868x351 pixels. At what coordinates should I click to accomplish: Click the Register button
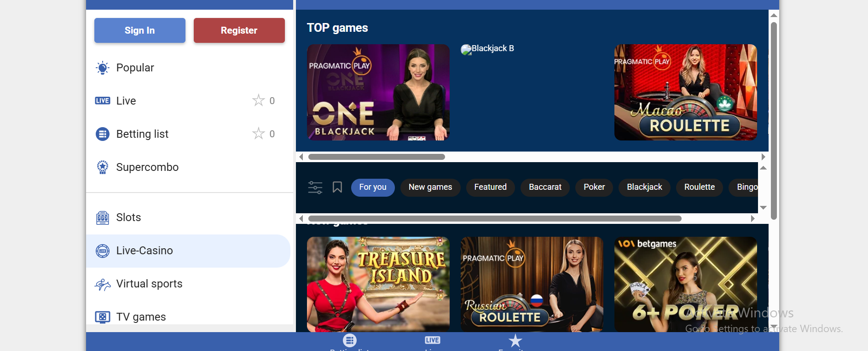(239, 30)
